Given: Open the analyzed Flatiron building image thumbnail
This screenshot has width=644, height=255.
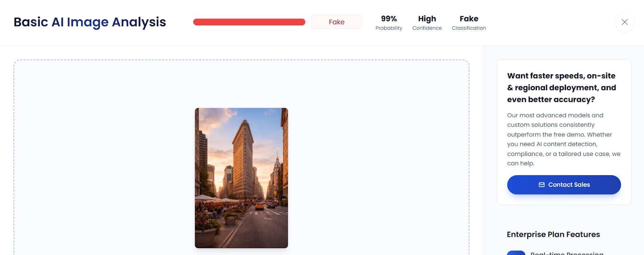Looking at the screenshot, I should 242,178.
